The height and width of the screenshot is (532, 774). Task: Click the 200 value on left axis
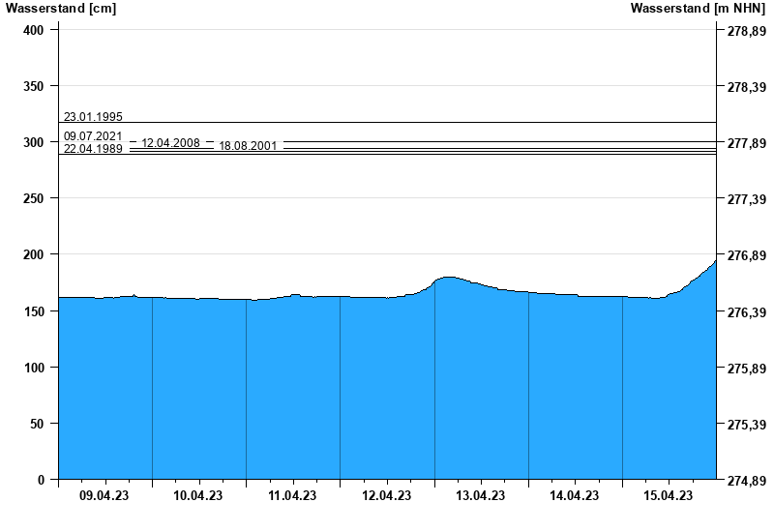[x=34, y=254]
